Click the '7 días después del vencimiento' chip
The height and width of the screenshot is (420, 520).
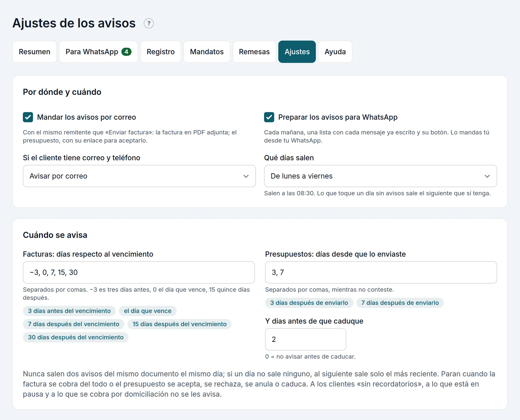(74, 324)
